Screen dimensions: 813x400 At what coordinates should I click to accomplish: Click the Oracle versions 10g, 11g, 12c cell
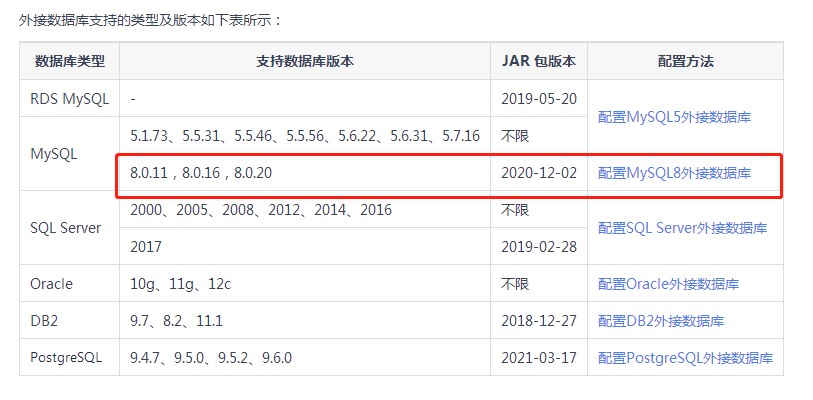tap(305, 284)
